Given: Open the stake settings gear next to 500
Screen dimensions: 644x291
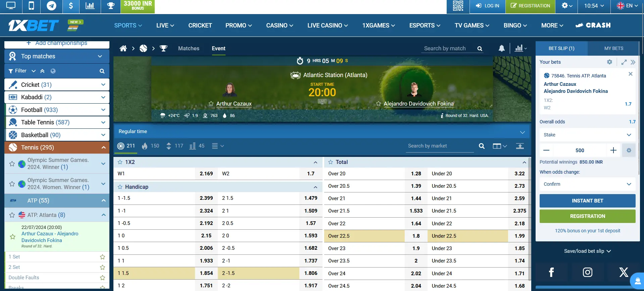Looking at the screenshot, I should pos(629,151).
